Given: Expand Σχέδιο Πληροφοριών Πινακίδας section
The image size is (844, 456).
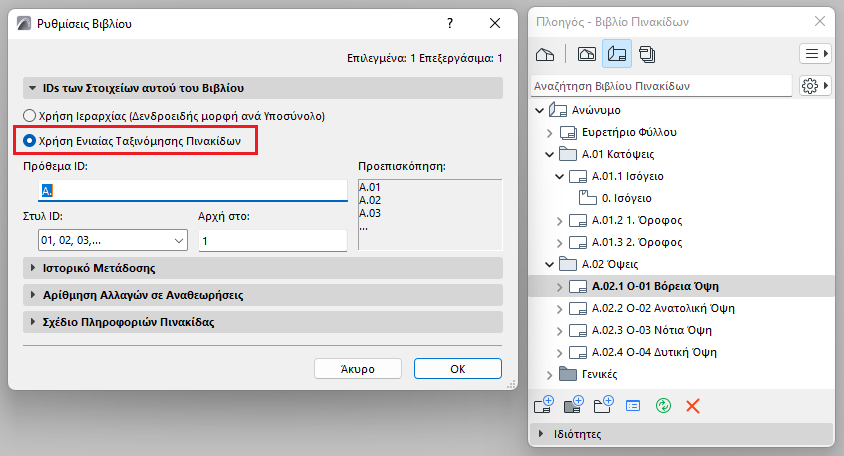Looking at the screenshot, I should pyautogui.click(x=263, y=321).
